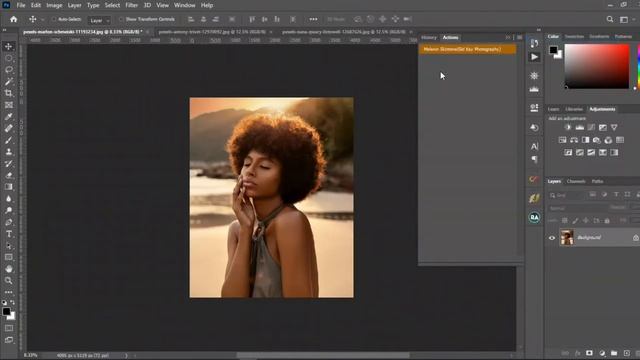Select the Clone Stamp tool
This screenshot has height=360, width=640.
8,152
